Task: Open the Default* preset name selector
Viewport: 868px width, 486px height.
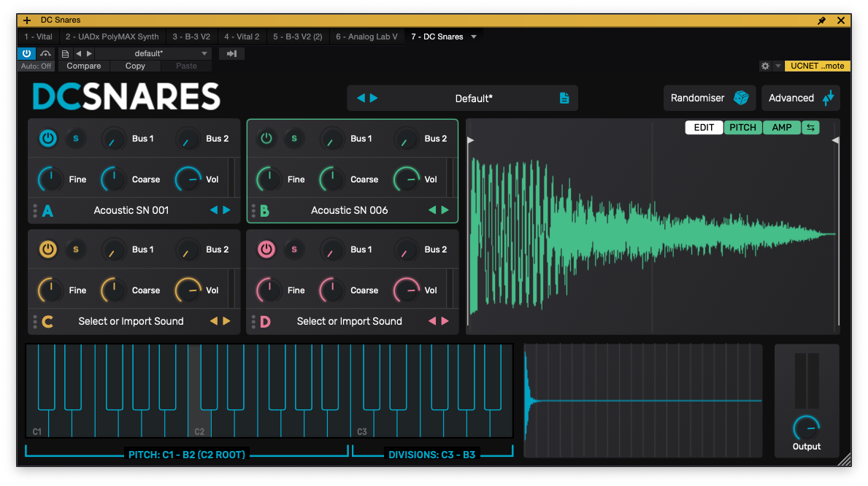Action: tap(473, 99)
